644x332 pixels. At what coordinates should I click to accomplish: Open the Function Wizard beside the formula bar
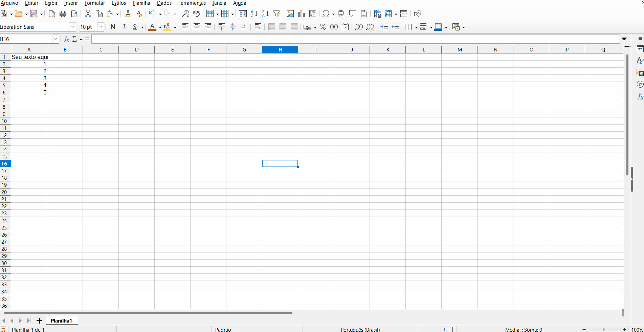tap(67, 39)
